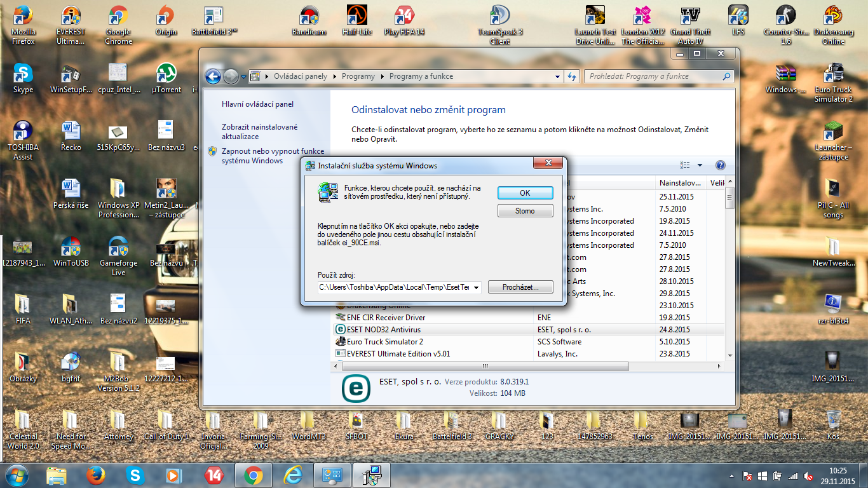Viewport: 868px width, 488px height.
Task: Select the Half Life desktop icon
Action: tap(357, 21)
